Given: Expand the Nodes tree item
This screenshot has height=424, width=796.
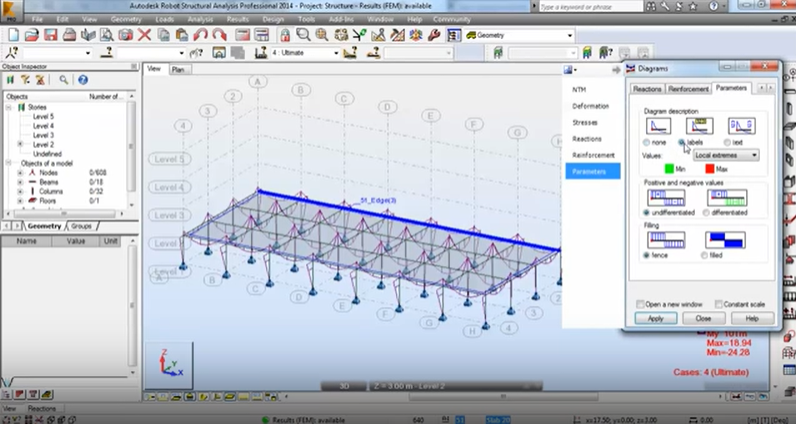Looking at the screenshot, I should pos(20,172).
